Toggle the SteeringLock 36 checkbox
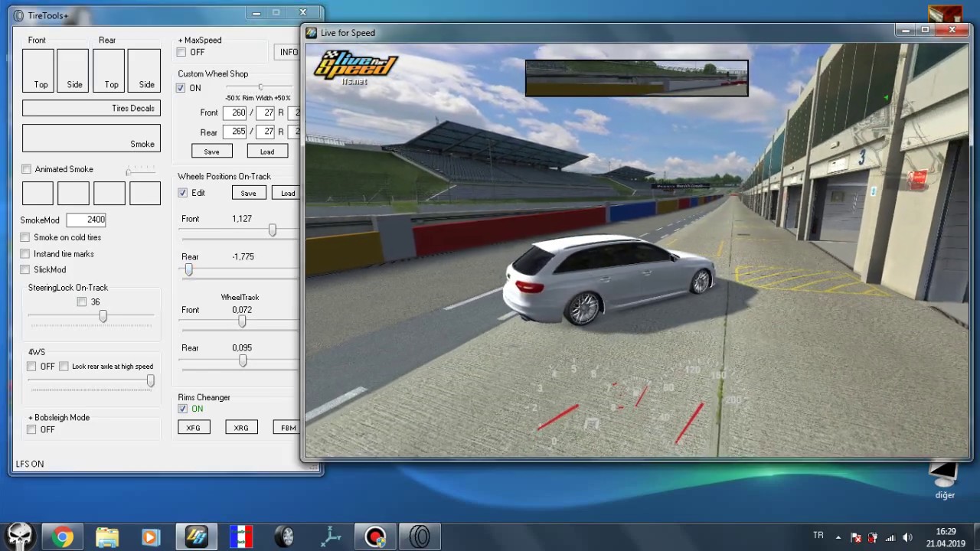 click(82, 302)
